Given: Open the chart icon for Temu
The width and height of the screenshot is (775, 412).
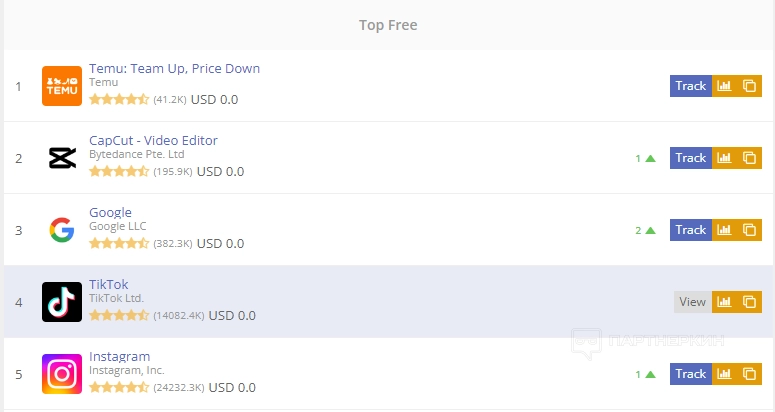Looking at the screenshot, I should [725, 86].
